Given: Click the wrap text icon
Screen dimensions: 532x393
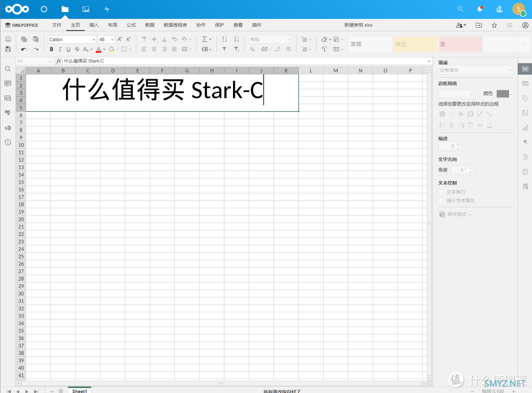Looking at the screenshot, I should coord(174,39).
